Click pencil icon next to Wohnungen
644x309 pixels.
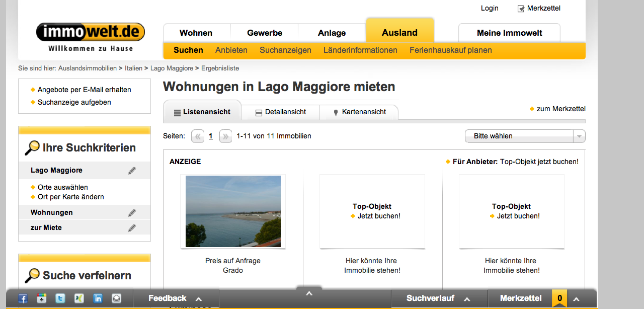[132, 213]
